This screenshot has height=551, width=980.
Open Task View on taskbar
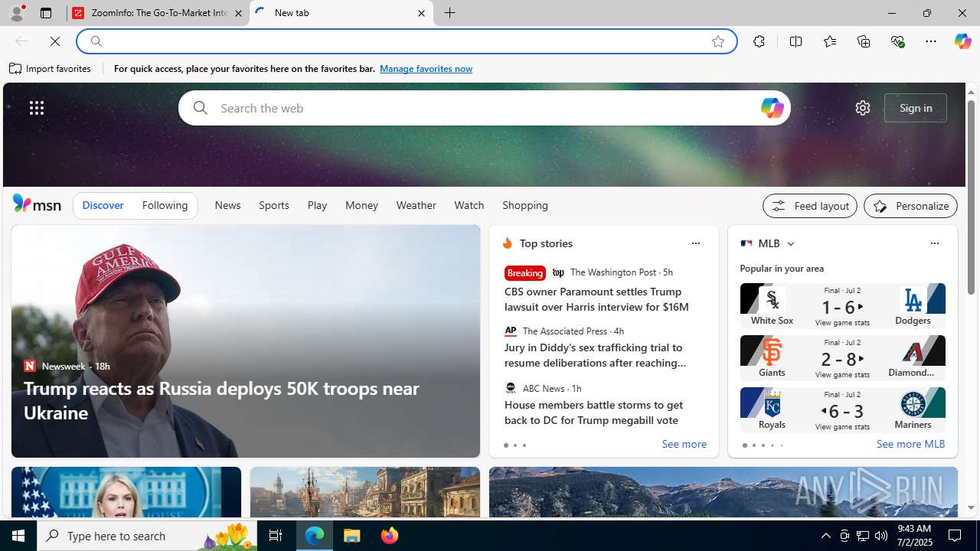click(275, 536)
